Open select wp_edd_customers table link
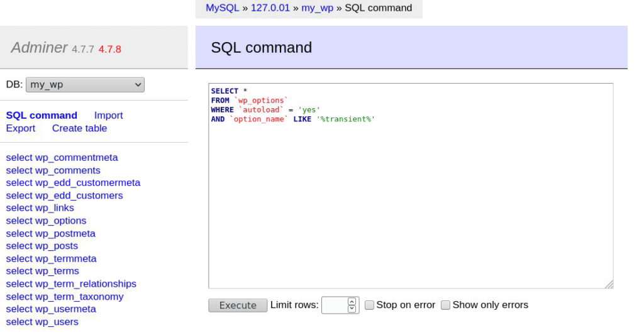The height and width of the screenshot is (335, 644). tap(64, 195)
